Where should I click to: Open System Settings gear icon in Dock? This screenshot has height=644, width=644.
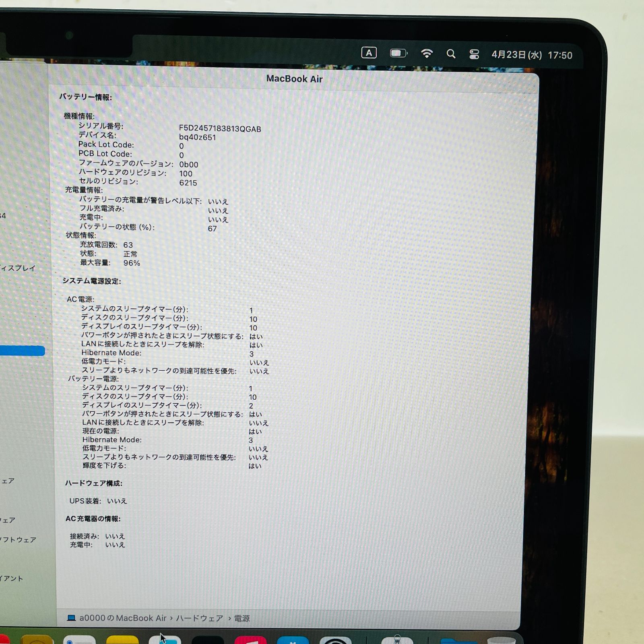pos(336,640)
